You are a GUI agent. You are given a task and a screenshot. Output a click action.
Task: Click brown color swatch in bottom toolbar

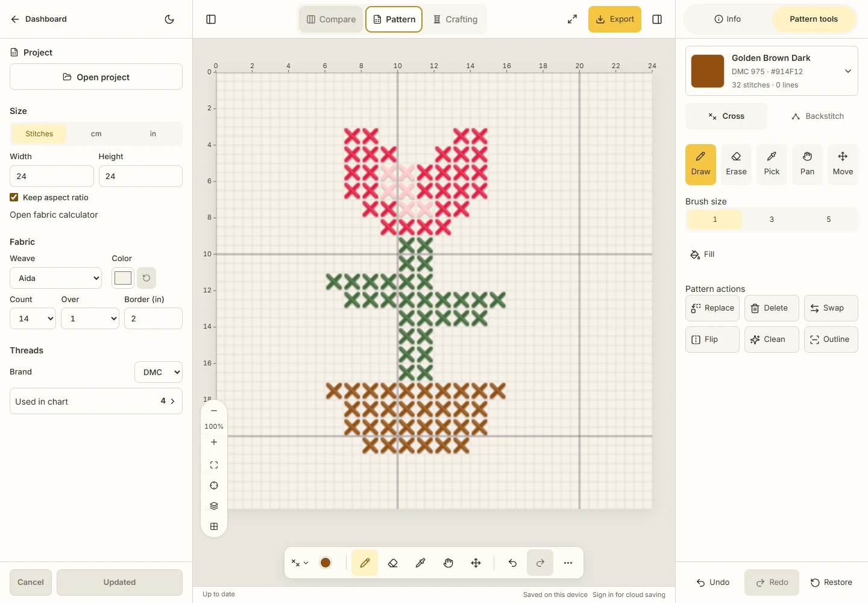(x=325, y=563)
